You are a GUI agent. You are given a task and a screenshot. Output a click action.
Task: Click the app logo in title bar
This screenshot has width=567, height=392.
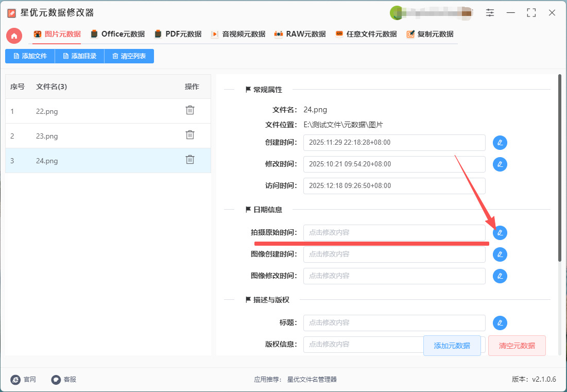click(11, 13)
